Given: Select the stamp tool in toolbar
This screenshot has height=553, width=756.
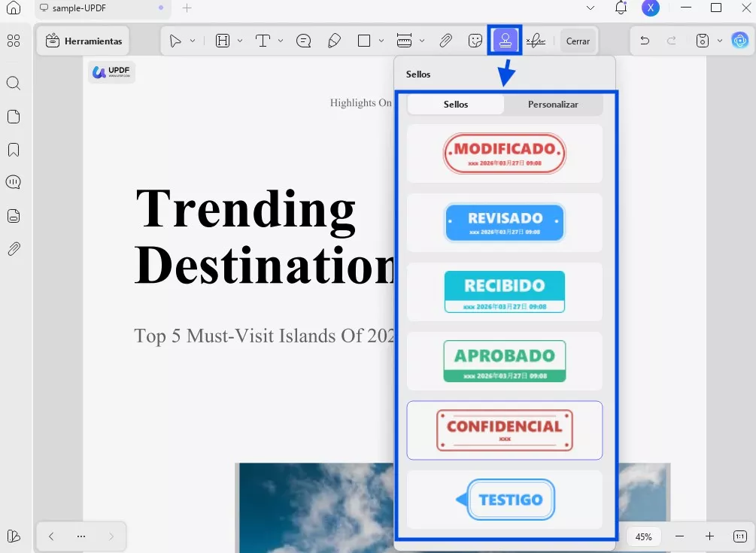Looking at the screenshot, I should (505, 41).
